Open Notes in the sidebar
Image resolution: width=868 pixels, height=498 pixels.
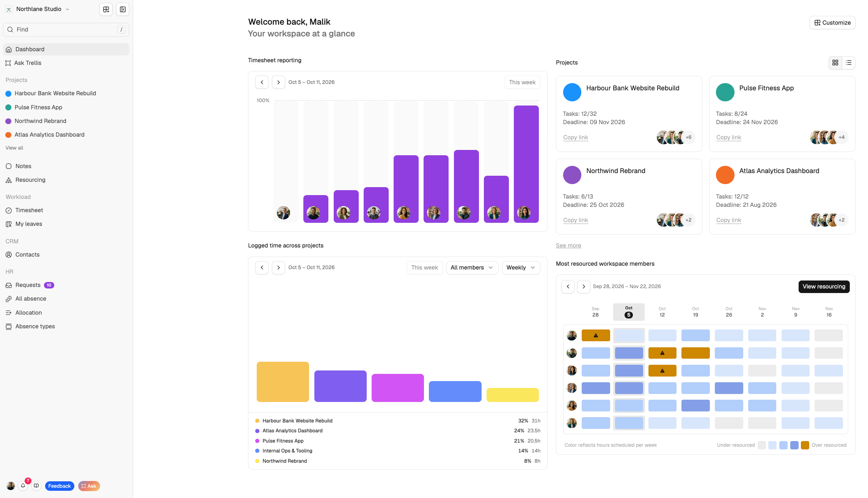[x=66, y=166]
